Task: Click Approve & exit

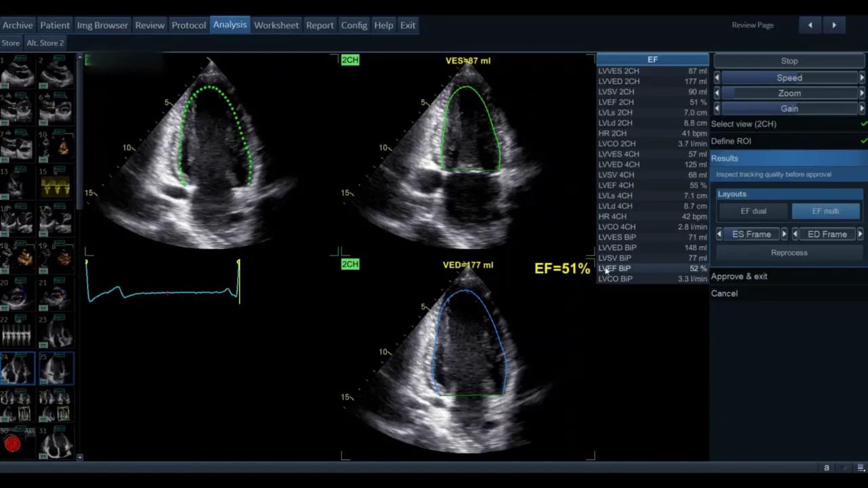Action: 739,277
